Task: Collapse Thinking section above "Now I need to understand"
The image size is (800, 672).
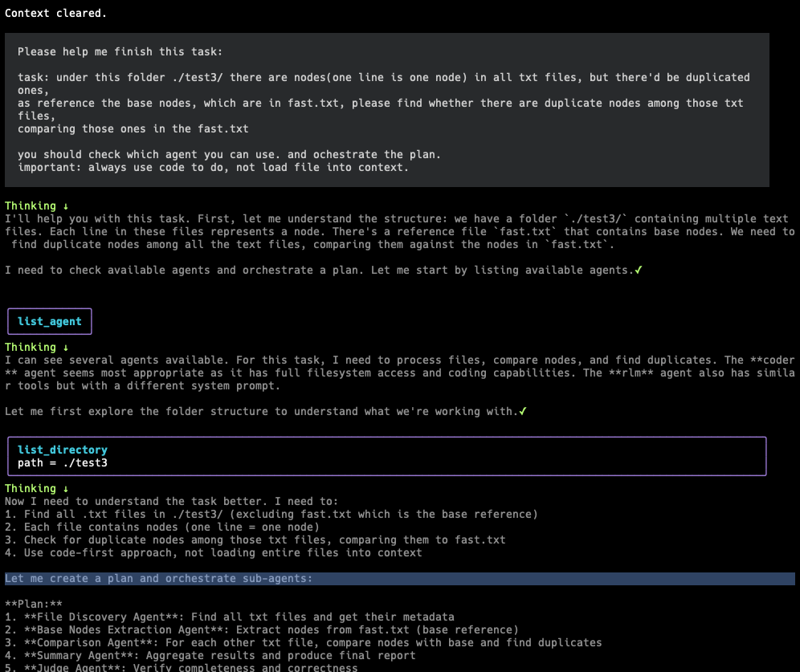Action: click(x=31, y=488)
